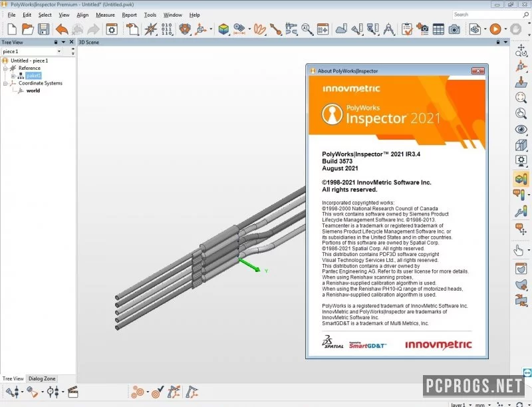Open the Align menu
This screenshot has height=407, width=532.
82,15
